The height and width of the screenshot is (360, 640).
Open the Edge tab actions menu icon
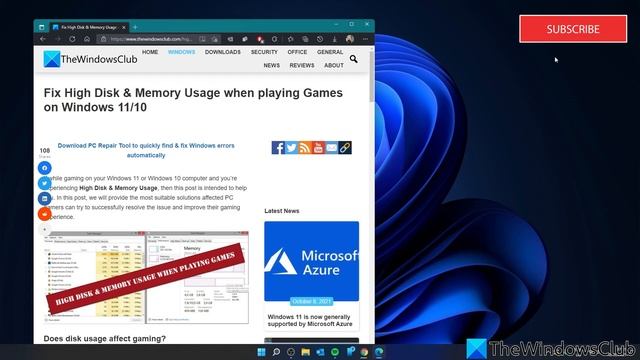41,27
